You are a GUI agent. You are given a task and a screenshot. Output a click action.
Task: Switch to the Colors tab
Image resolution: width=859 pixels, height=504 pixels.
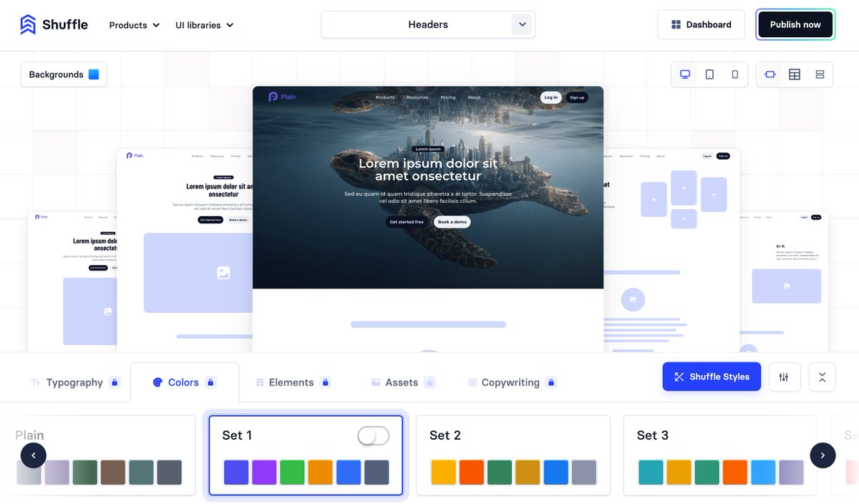coord(184,382)
